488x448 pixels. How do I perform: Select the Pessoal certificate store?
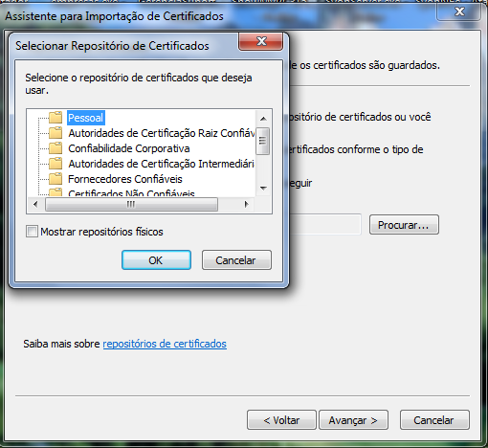86,118
